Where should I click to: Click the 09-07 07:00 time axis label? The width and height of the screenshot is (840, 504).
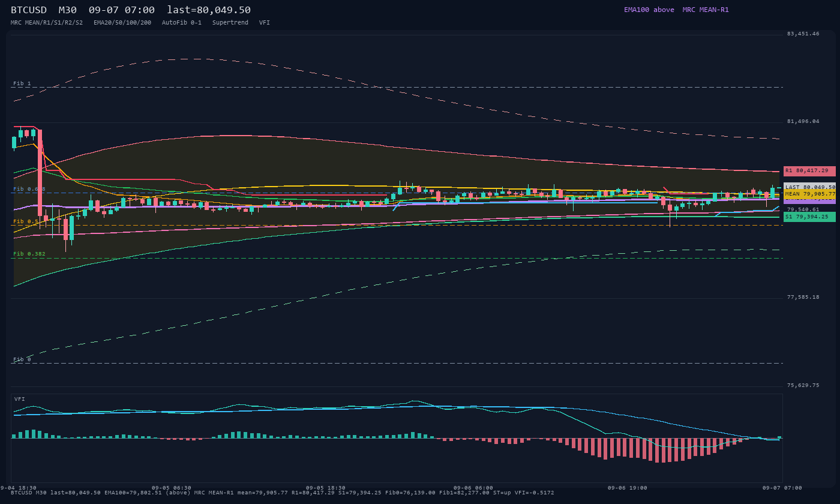pos(782,488)
